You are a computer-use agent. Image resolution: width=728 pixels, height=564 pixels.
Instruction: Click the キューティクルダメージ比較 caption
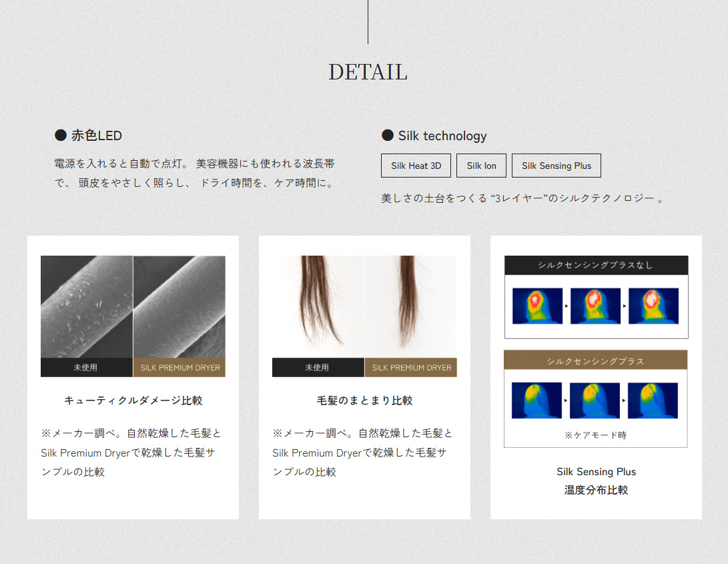pos(133,400)
